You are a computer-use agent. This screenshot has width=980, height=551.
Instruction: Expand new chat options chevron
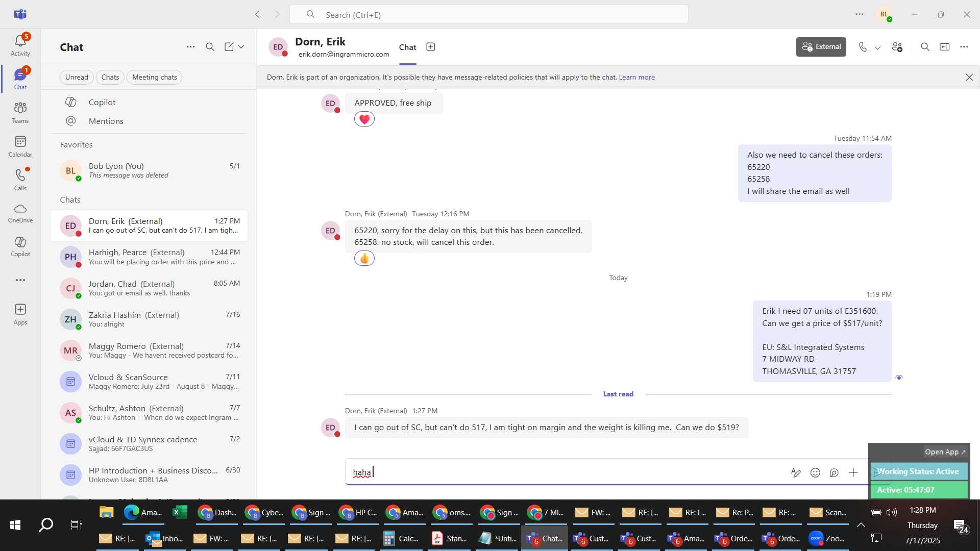241,47
